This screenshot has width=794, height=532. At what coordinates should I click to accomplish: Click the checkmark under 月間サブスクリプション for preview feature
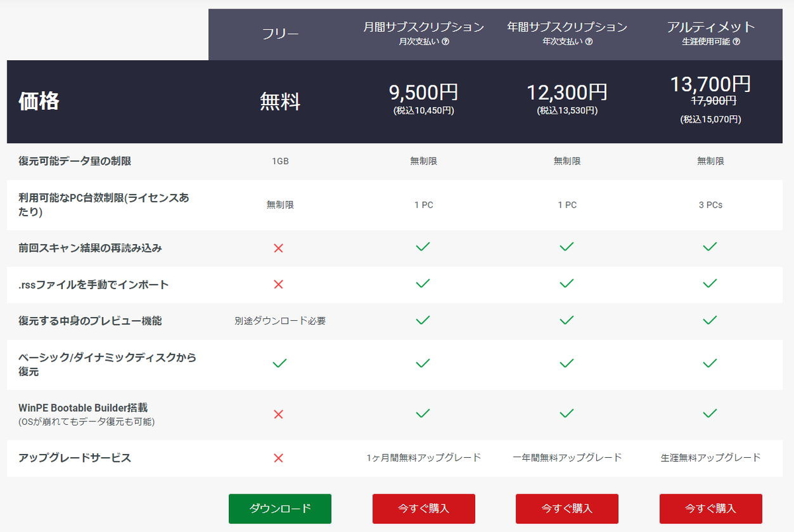click(423, 320)
